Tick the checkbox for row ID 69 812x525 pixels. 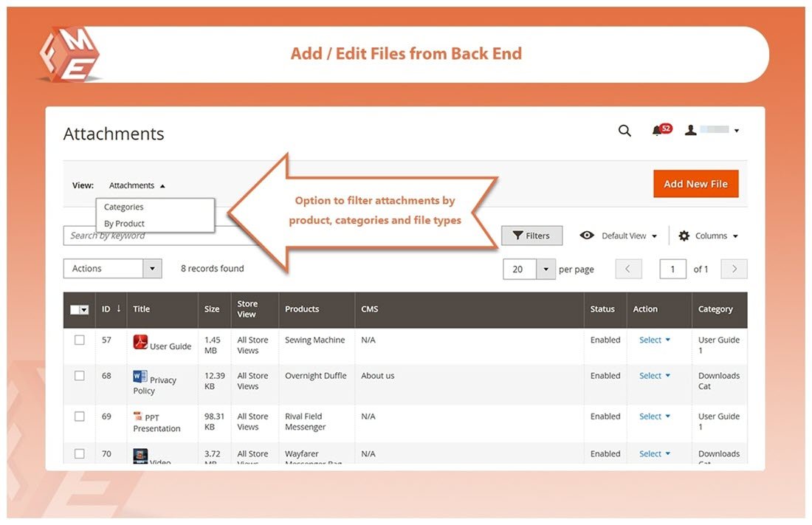pos(80,416)
